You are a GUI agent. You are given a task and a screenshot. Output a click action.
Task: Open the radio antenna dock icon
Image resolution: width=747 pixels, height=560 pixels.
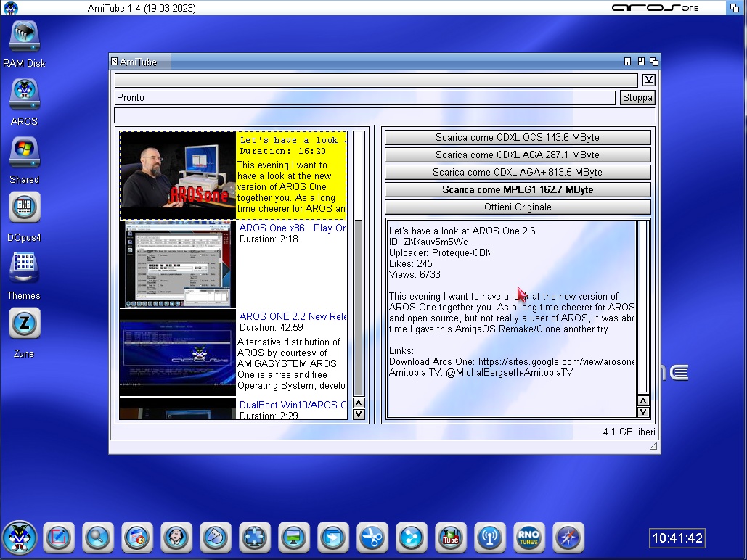490,538
